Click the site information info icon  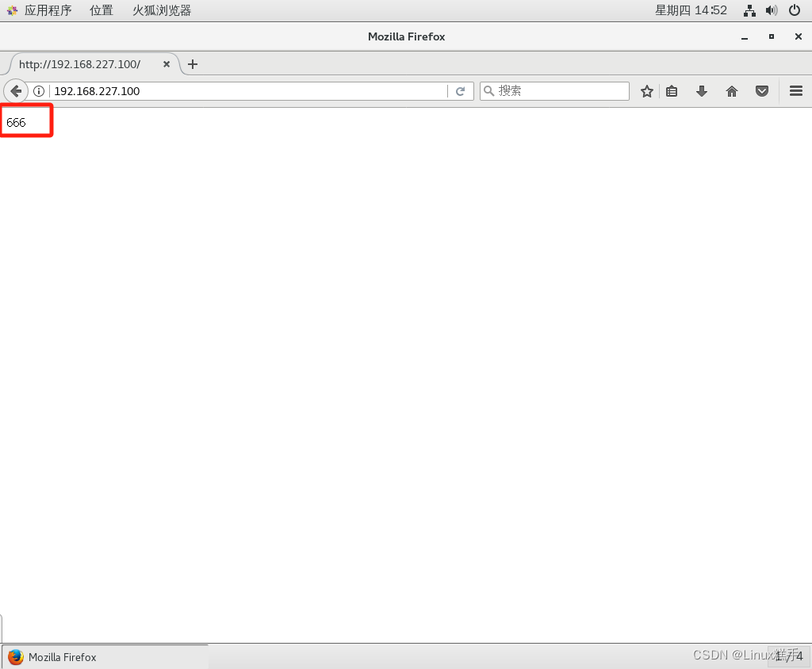coord(39,90)
